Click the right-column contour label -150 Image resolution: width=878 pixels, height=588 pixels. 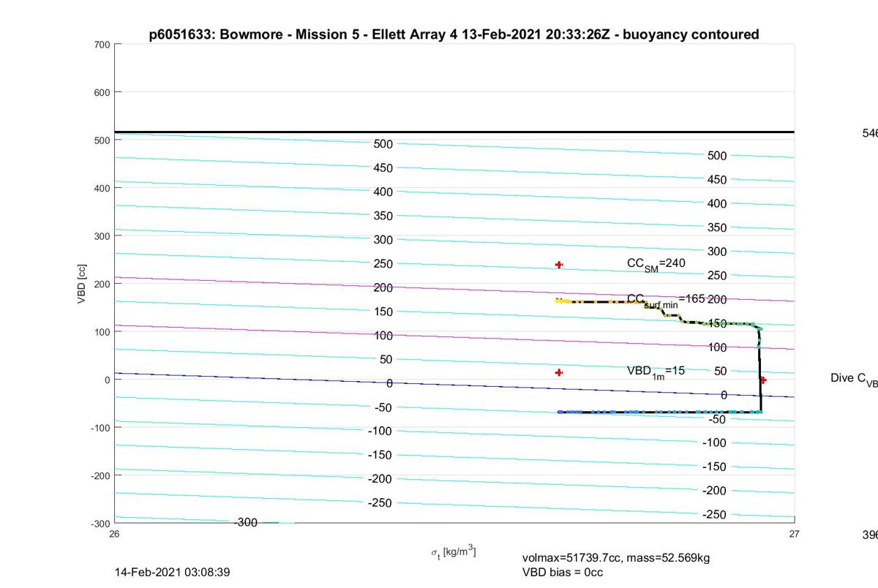(x=714, y=467)
